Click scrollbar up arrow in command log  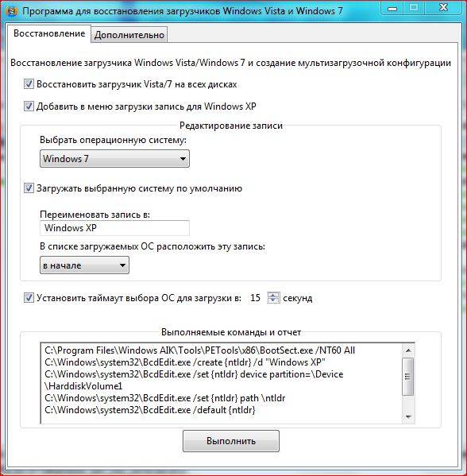click(x=408, y=350)
